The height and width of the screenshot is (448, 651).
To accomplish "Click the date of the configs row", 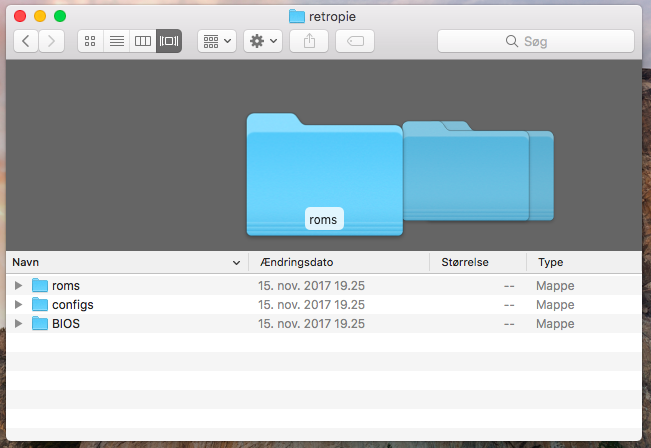I will coord(311,305).
